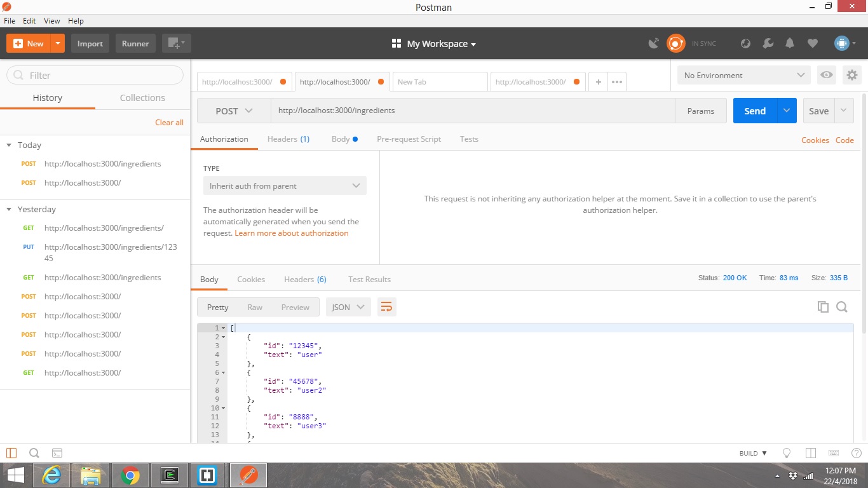Viewport: 868px width, 488px height.
Task: Click the request URL field
Action: [473, 111]
